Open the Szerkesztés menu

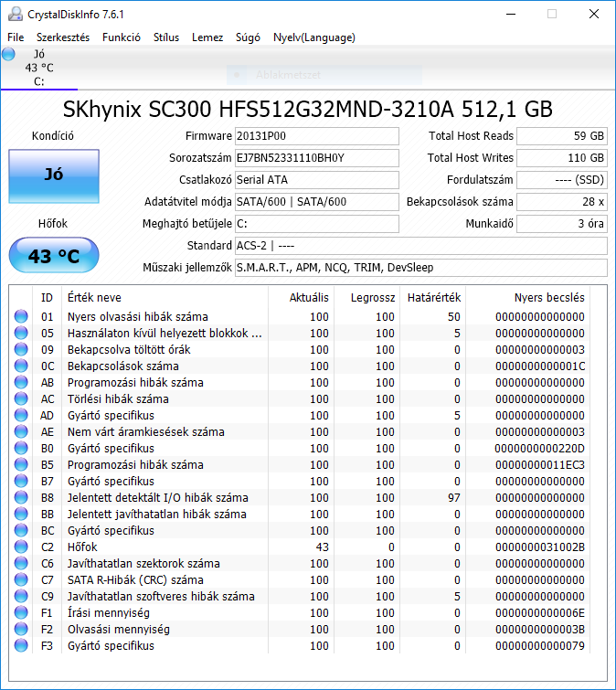63,37
